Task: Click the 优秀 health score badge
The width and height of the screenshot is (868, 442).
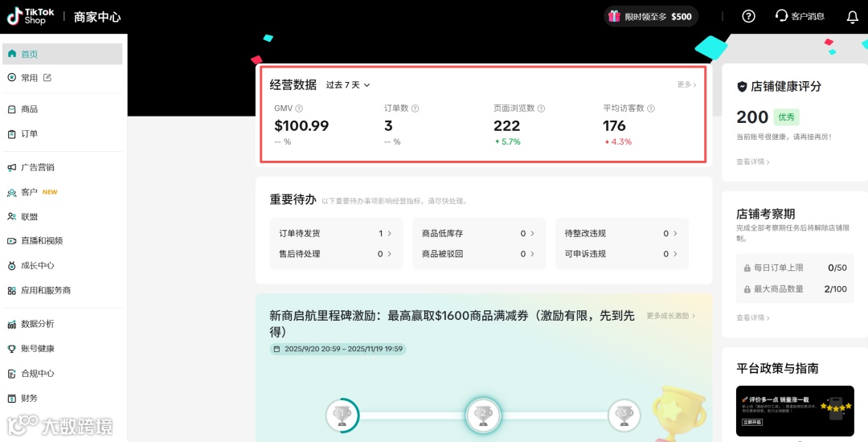Action: [786, 117]
